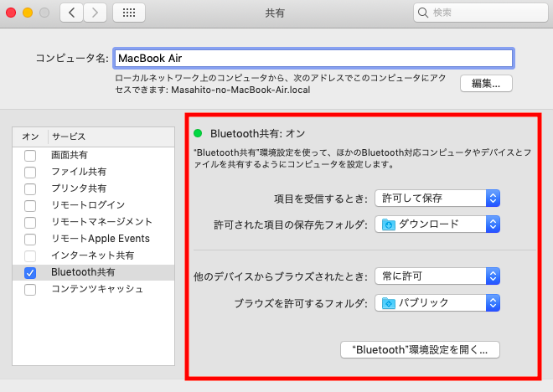
Task: Select the リモートApple Events service row
Action: pos(94,239)
